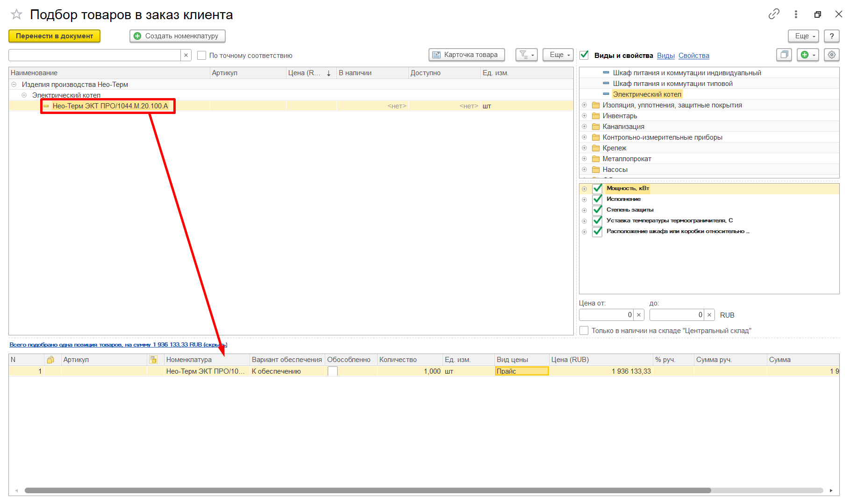Click the horizontal scrollbar at bottom
Image resolution: width=850 pixels, height=504 pixels.
point(368,490)
